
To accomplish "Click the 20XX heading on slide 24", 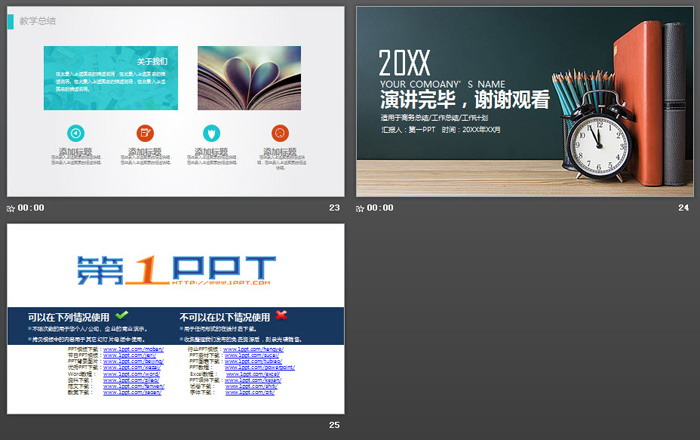I will tap(404, 63).
